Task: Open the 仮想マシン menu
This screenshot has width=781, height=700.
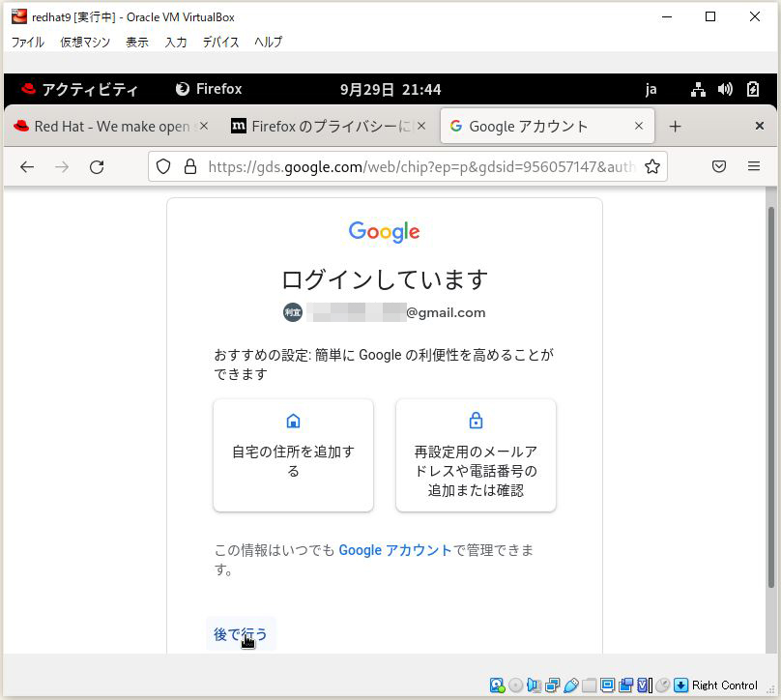Action: [x=85, y=42]
